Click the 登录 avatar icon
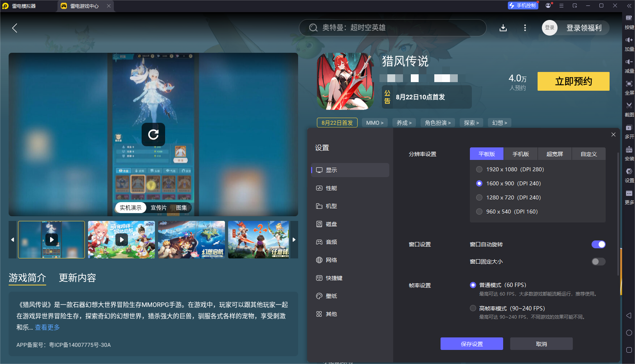The width and height of the screenshot is (635, 364). (550, 28)
